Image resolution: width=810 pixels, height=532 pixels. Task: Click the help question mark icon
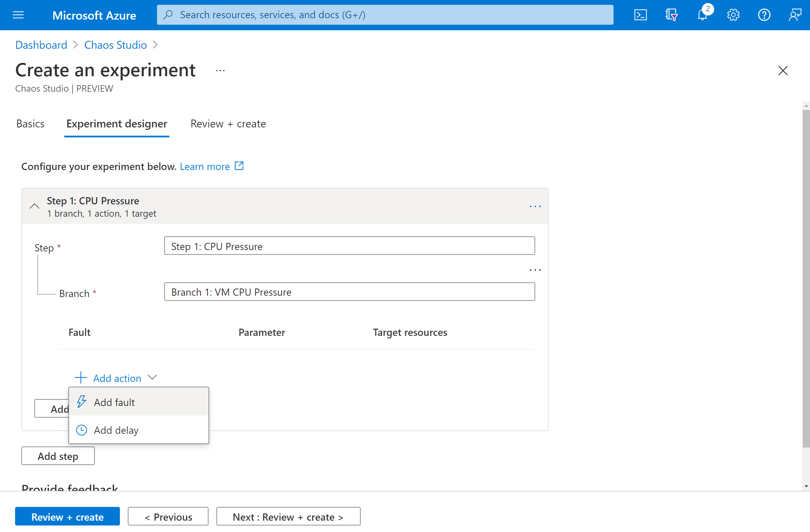click(x=764, y=15)
